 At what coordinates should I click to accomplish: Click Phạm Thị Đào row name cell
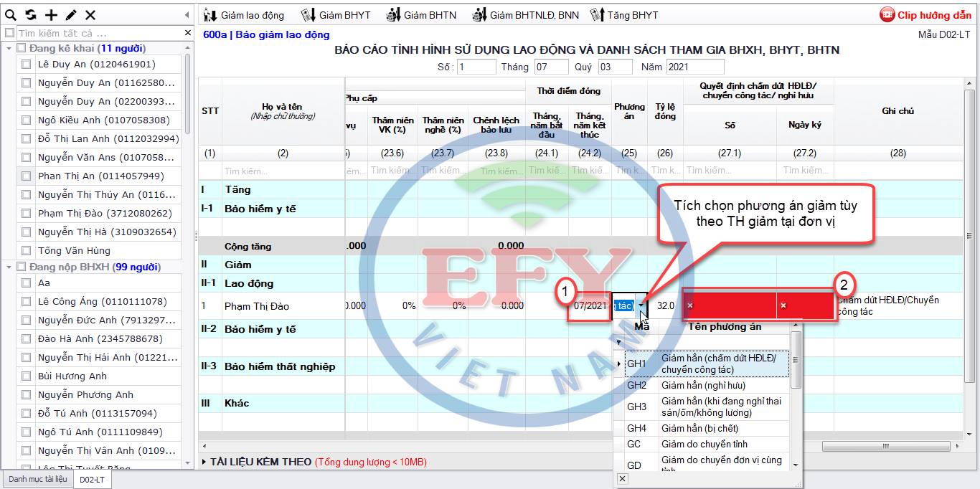click(283, 306)
